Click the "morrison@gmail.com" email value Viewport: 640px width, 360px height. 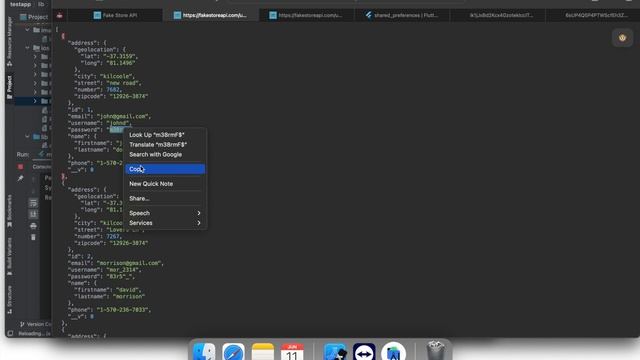(x=129, y=263)
